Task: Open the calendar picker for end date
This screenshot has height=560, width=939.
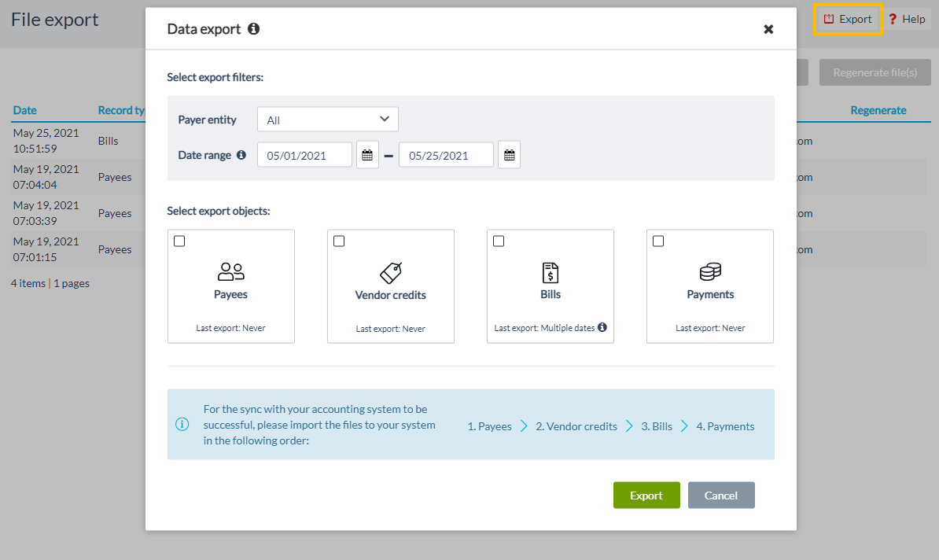Action: coord(508,154)
